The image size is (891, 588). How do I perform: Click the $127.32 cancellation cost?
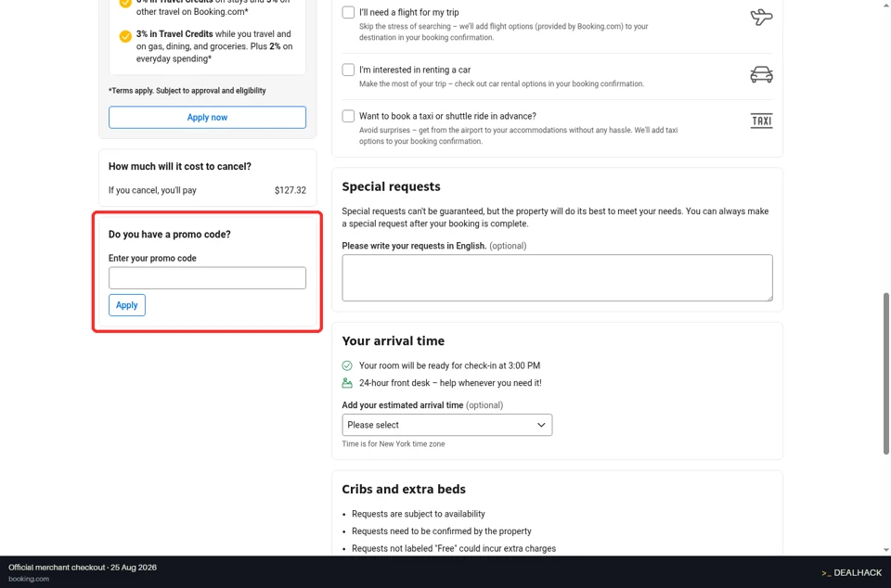click(x=291, y=190)
